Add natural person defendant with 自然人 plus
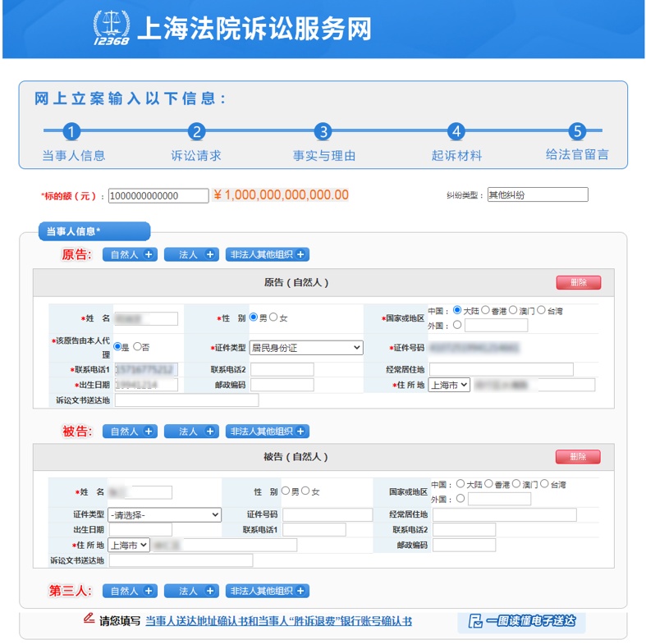Viewport: 646px width, 644px height. point(130,432)
